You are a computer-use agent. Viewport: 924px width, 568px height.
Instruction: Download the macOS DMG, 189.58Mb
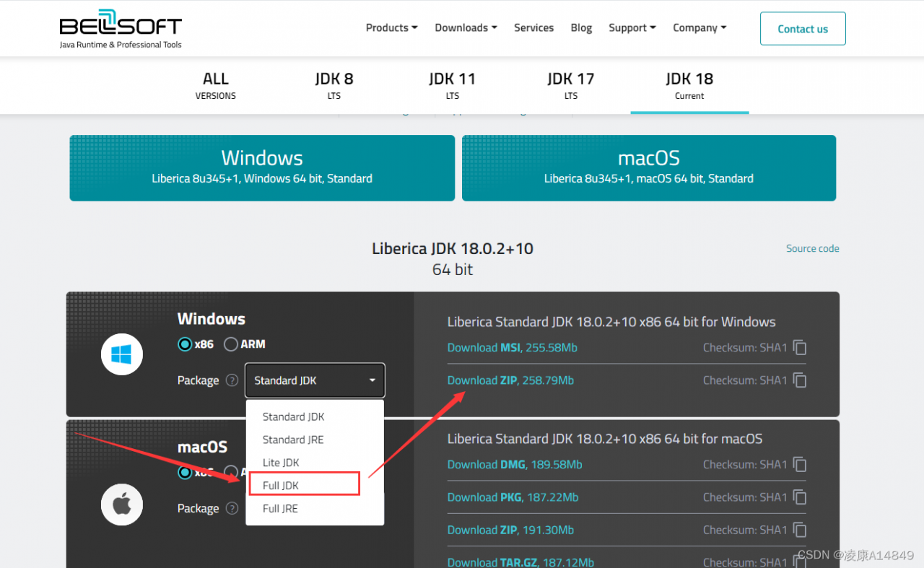pyautogui.click(x=515, y=465)
